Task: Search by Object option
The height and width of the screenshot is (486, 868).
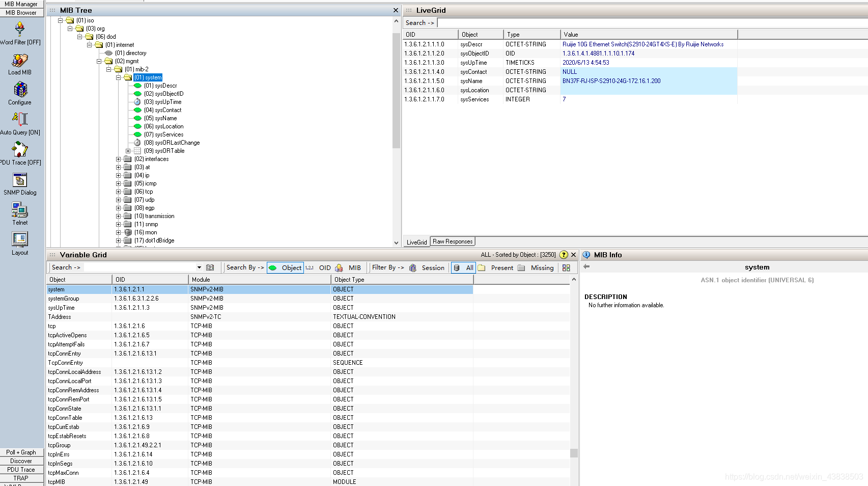Action: [286, 267]
